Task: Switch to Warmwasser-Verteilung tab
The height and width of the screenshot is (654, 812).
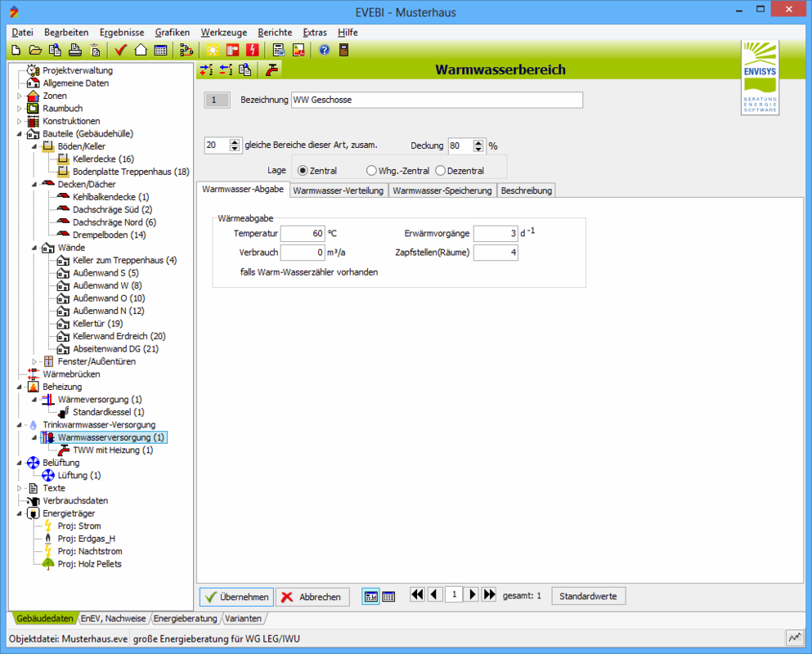Action: pos(339,190)
